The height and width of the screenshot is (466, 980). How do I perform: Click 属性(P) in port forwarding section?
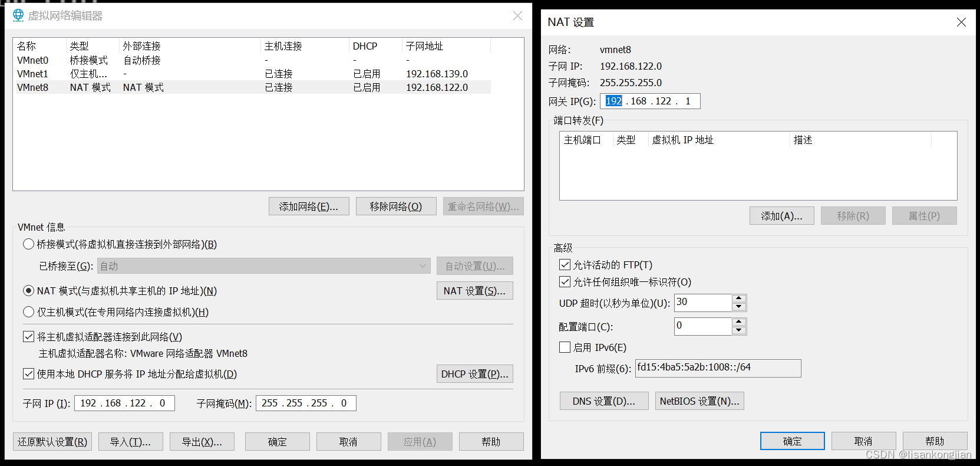pos(925,216)
